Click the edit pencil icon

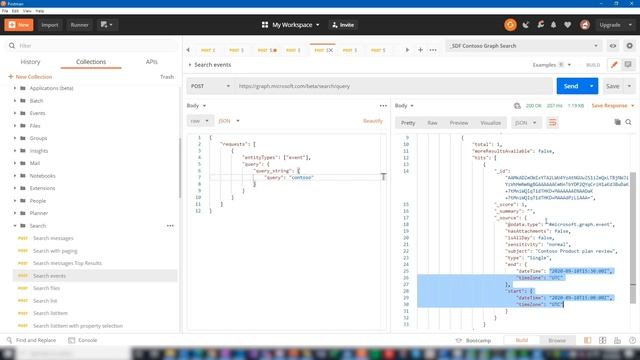(613, 64)
